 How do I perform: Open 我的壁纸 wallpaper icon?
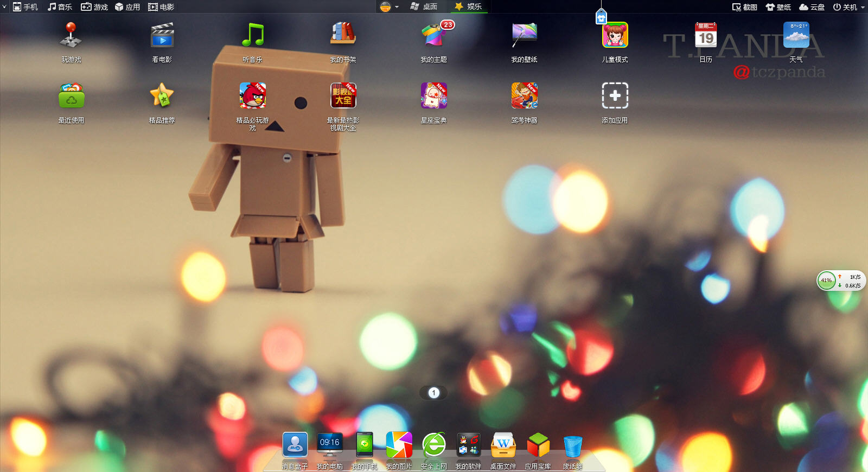tap(525, 35)
